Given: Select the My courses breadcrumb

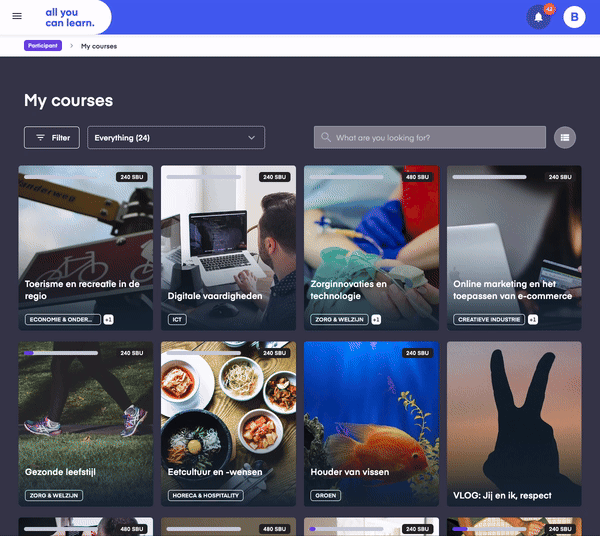Looking at the screenshot, I should (x=99, y=46).
